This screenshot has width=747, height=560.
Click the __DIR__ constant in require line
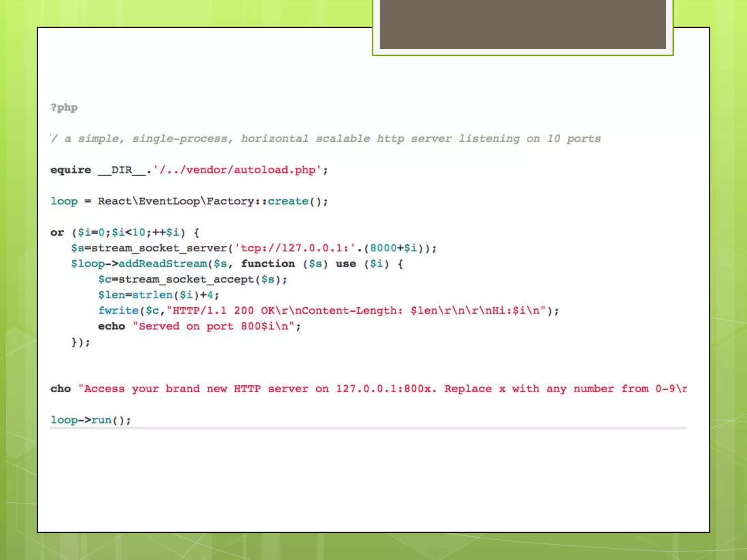[122, 170]
